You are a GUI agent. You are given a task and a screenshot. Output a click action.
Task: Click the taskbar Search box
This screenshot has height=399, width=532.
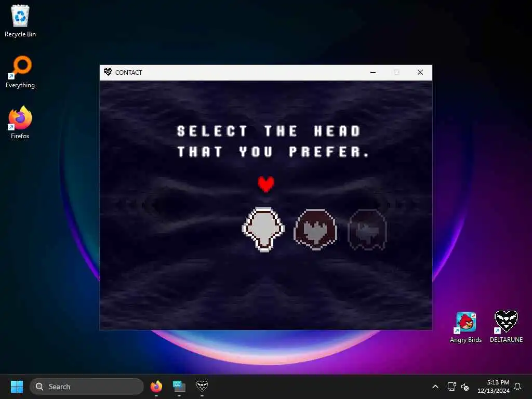tap(87, 387)
